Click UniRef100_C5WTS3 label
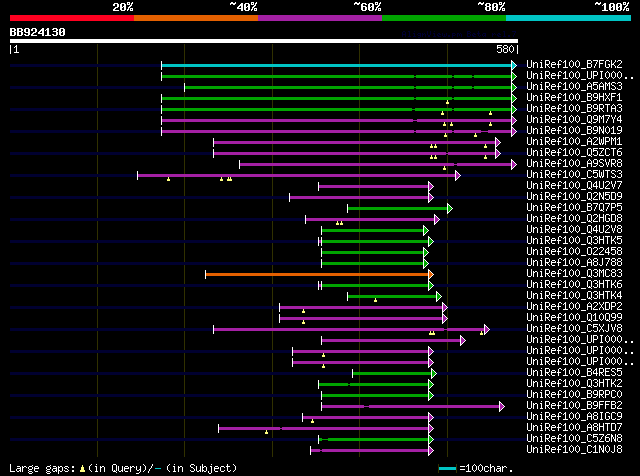640x476 pixels. 574,175
